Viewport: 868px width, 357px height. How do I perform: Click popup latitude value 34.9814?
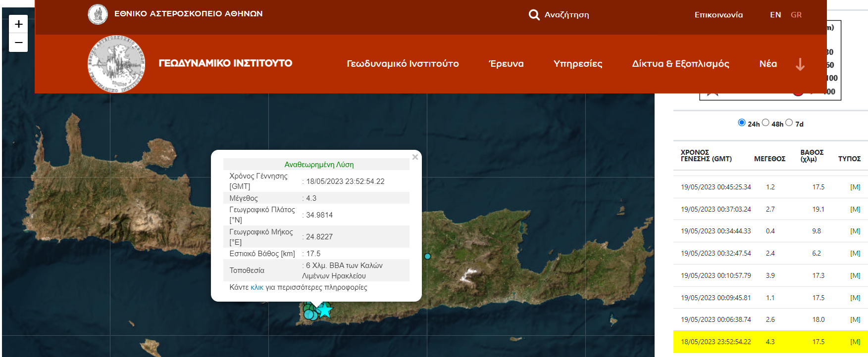tap(319, 215)
